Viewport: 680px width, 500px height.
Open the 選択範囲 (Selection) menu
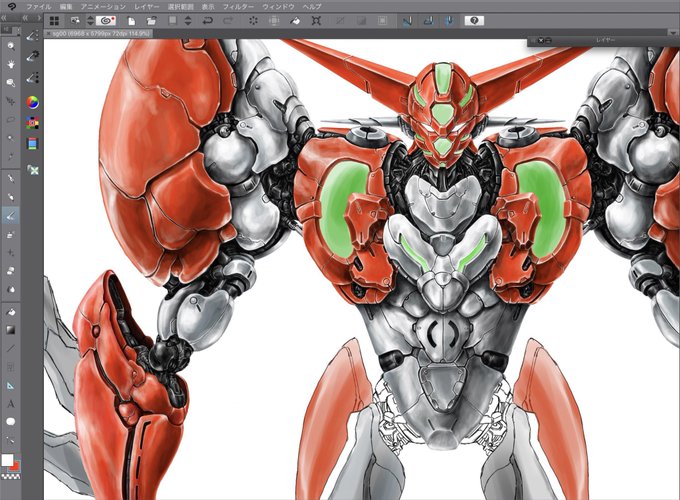click(x=180, y=7)
